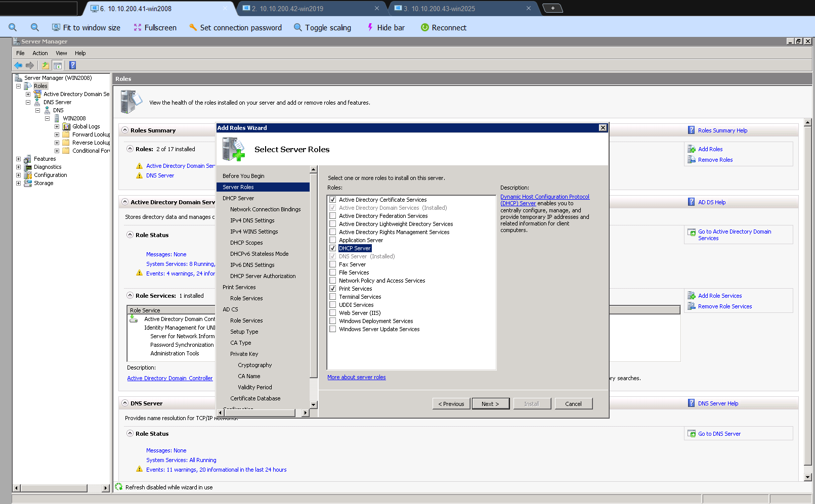
Task: Click the Forward arrow in Server Manager toolbar
Action: 30,65
